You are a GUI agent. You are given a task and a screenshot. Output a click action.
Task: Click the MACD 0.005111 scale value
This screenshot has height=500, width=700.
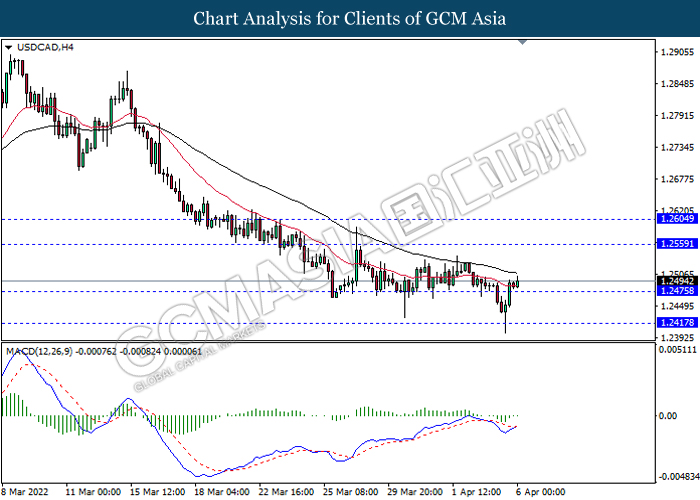pyautogui.click(x=678, y=350)
